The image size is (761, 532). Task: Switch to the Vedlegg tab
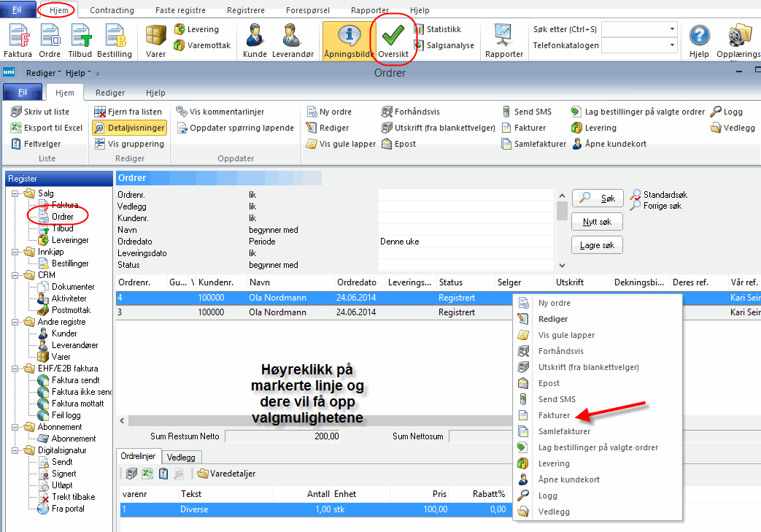click(181, 457)
